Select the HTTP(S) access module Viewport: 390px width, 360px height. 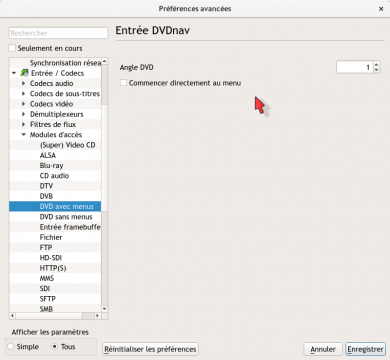coord(55,268)
